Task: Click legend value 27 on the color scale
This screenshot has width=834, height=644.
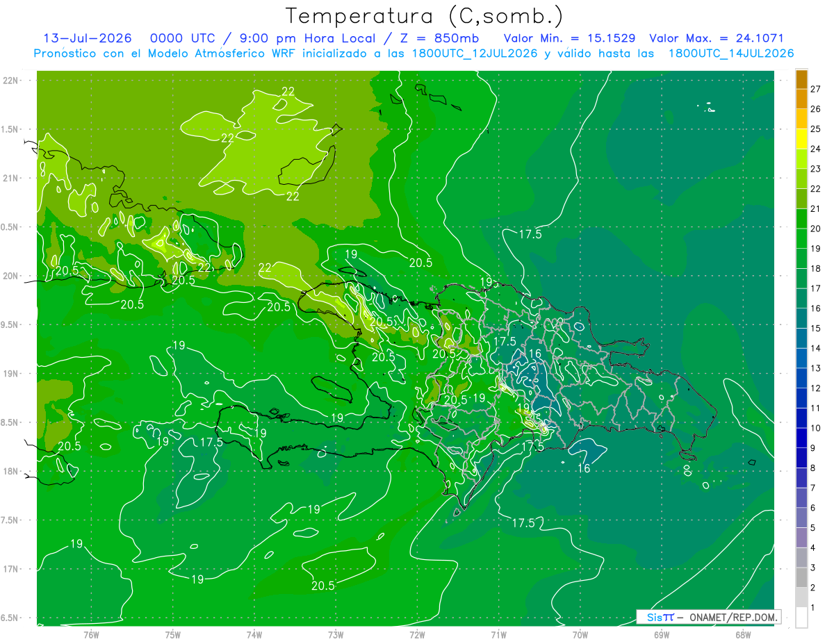Action: [x=817, y=89]
